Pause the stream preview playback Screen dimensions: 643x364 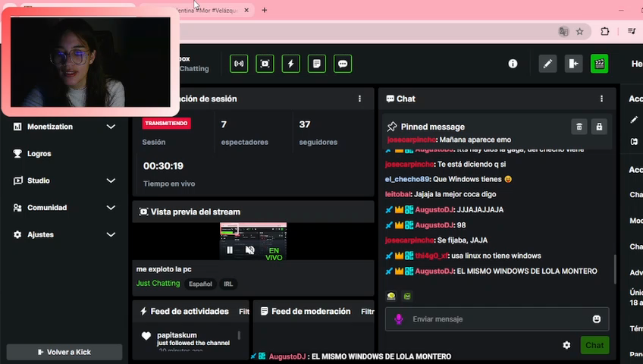point(230,250)
